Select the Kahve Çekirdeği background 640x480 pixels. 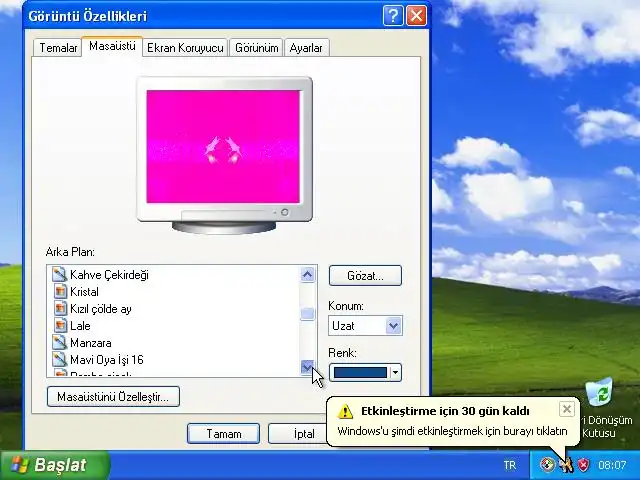[109, 275]
